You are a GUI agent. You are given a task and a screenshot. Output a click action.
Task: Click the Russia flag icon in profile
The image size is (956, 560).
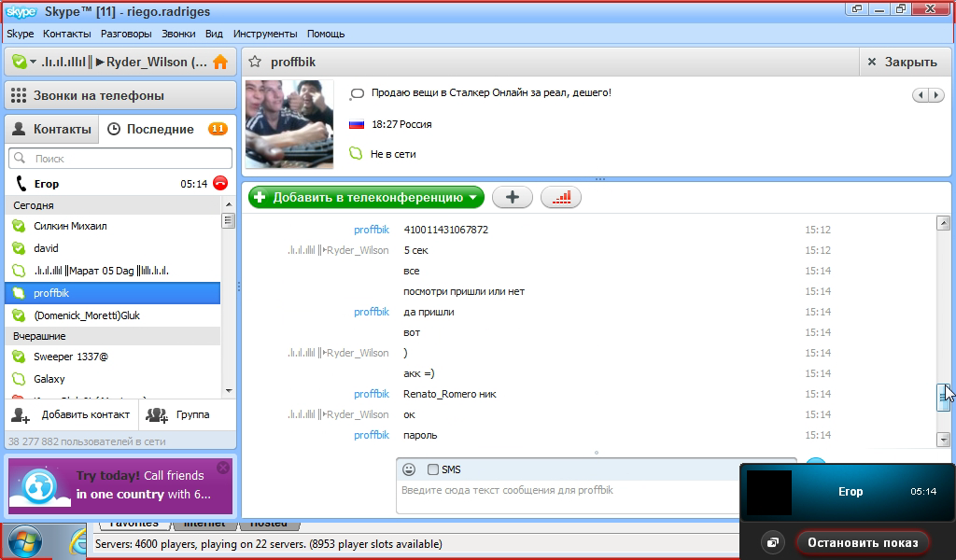pyautogui.click(x=356, y=124)
